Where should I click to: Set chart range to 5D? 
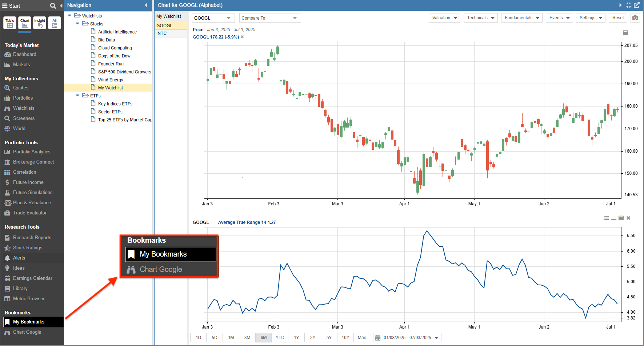(x=215, y=338)
